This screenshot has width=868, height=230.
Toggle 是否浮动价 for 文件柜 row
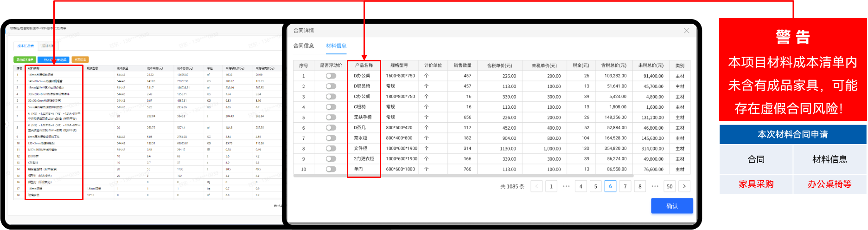[x=331, y=148]
